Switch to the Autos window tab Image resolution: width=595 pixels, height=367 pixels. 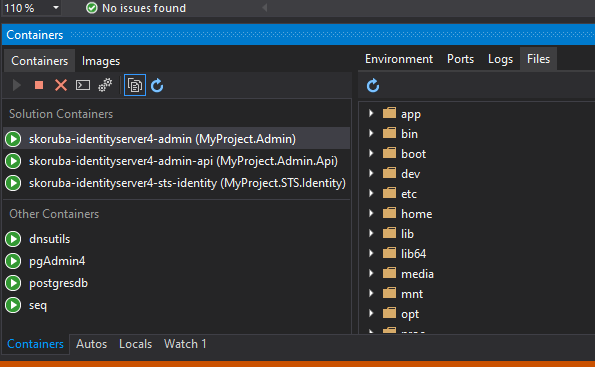click(91, 344)
